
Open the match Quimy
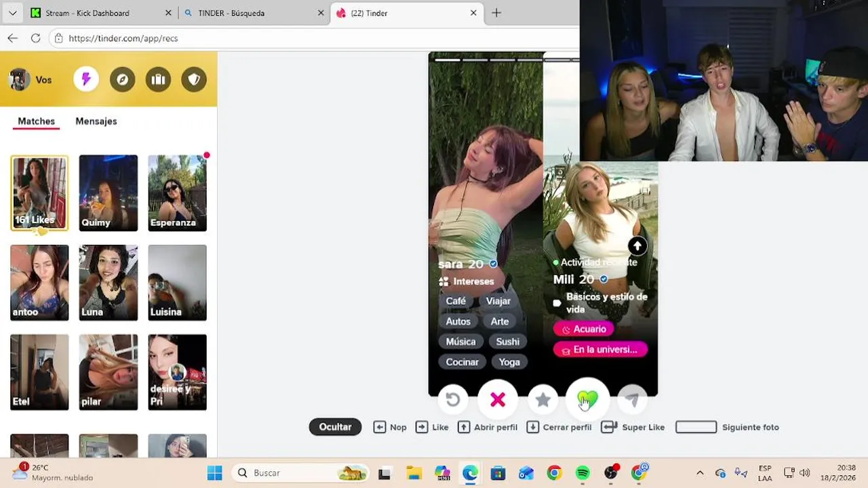(x=108, y=193)
